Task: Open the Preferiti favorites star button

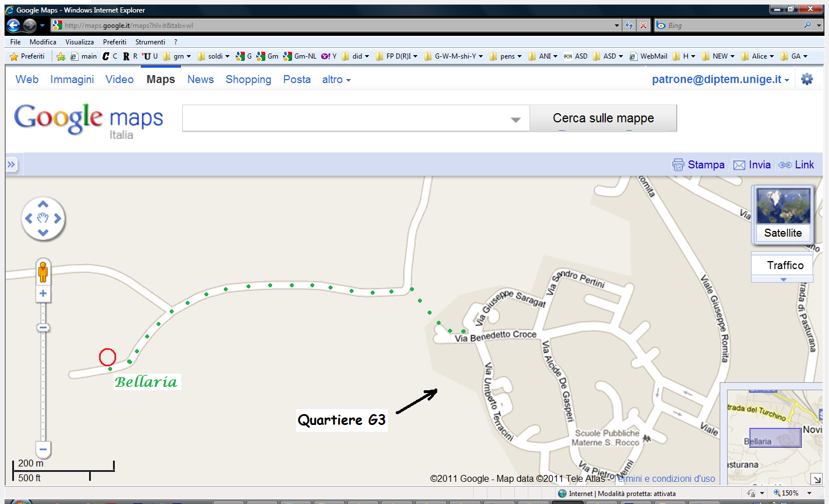Action: 27,56
